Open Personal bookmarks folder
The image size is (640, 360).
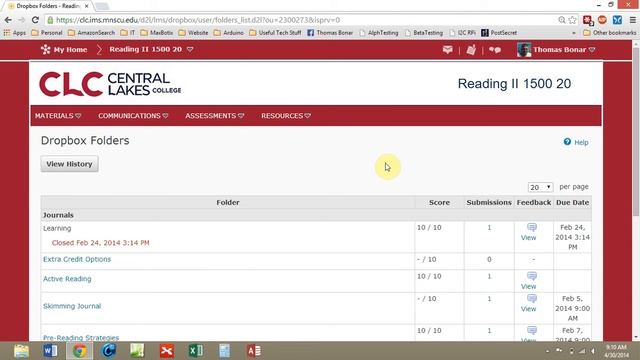tap(47, 33)
